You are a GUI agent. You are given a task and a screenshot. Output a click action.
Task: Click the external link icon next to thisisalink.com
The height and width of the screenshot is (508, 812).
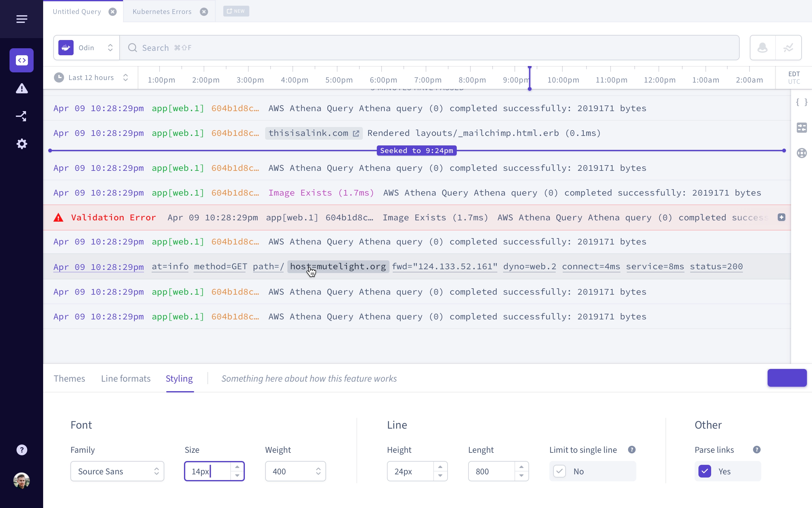click(x=356, y=134)
